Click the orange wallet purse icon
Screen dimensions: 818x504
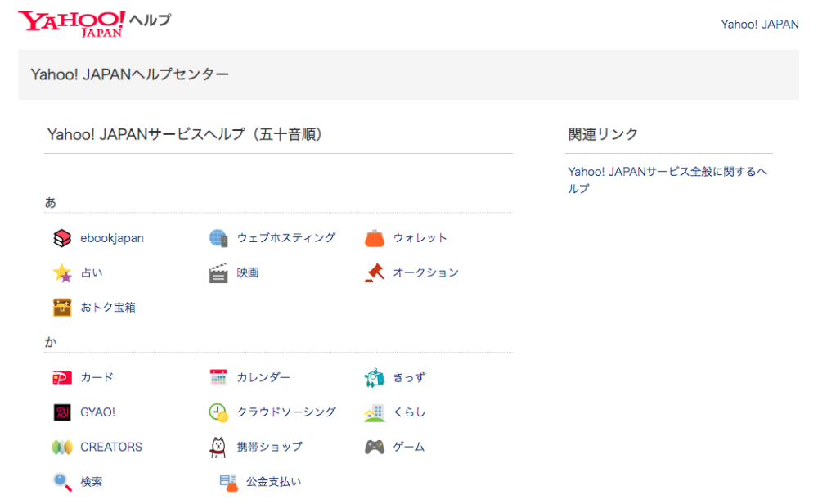coord(375,238)
